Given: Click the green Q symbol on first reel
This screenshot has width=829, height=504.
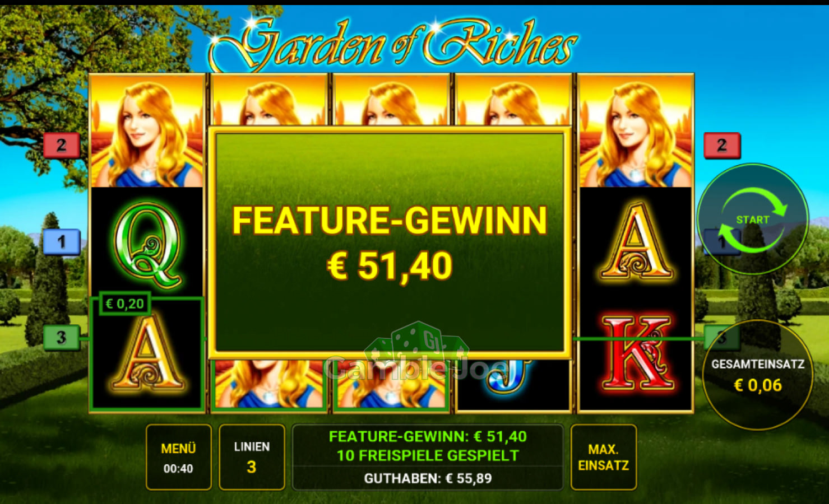Looking at the screenshot, I should pos(147,245).
